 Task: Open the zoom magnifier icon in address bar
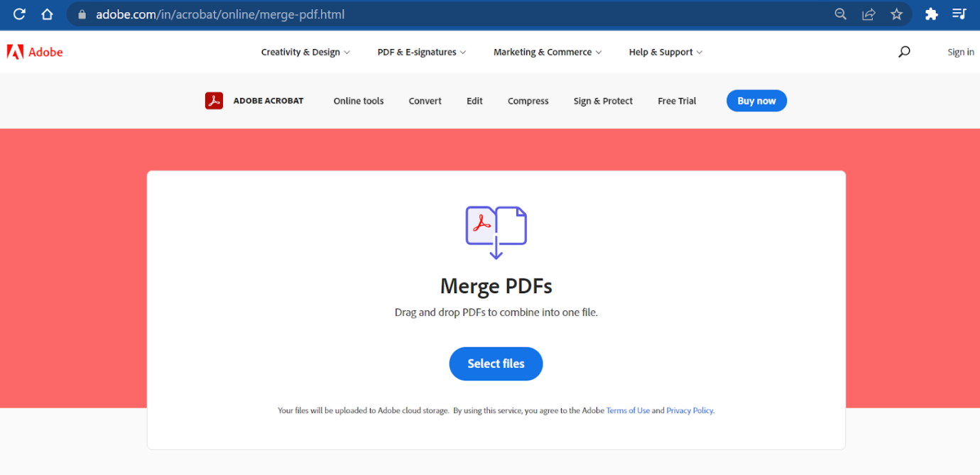(840, 14)
